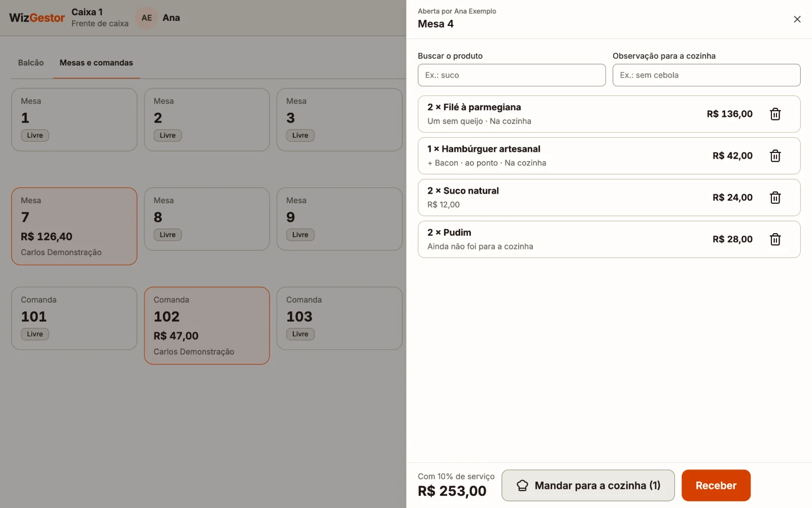Viewport: 812px width, 508px height.
Task: Remove Hambúrguer artesanal with trash icon
Action: click(x=775, y=156)
